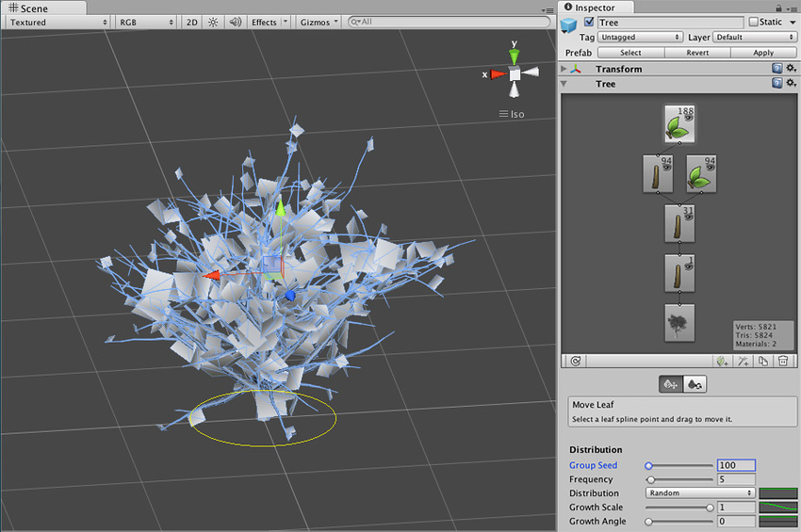
Task: Delete the selected group with the trash icon
Action: click(x=782, y=361)
